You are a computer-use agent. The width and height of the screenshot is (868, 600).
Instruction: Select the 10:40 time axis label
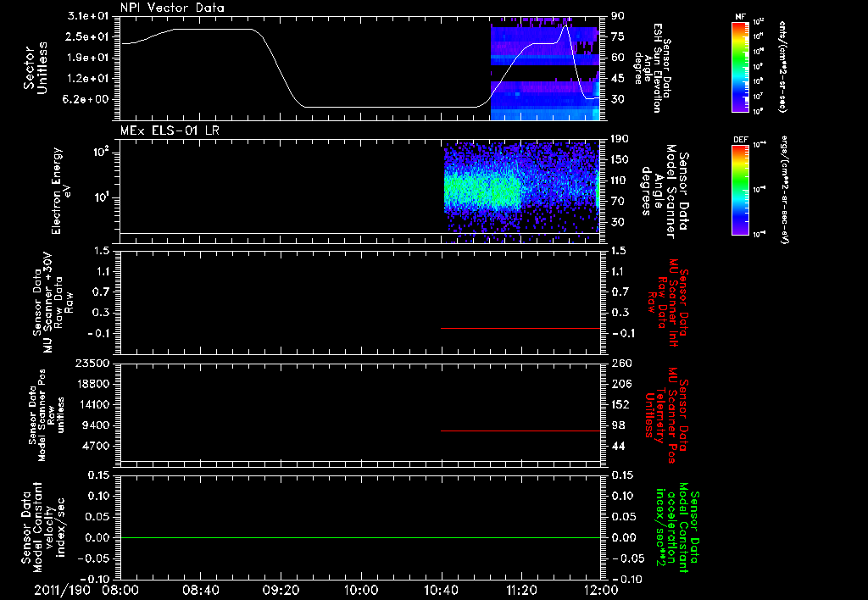(441, 590)
